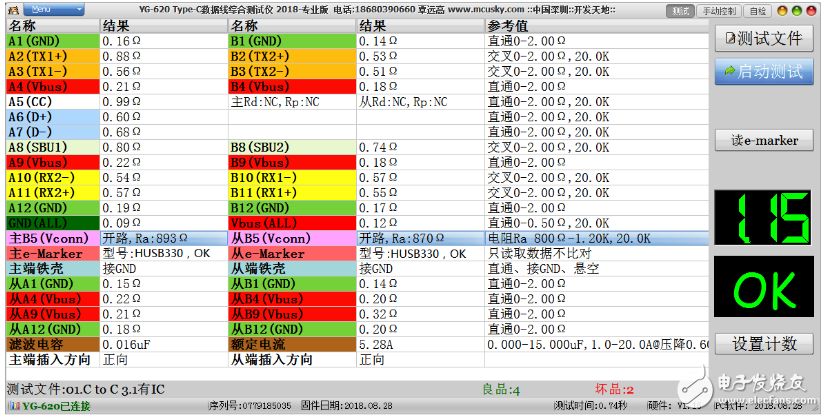Click the 良品:4 counter
The width and height of the screenshot is (825, 417).
[501, 390]
